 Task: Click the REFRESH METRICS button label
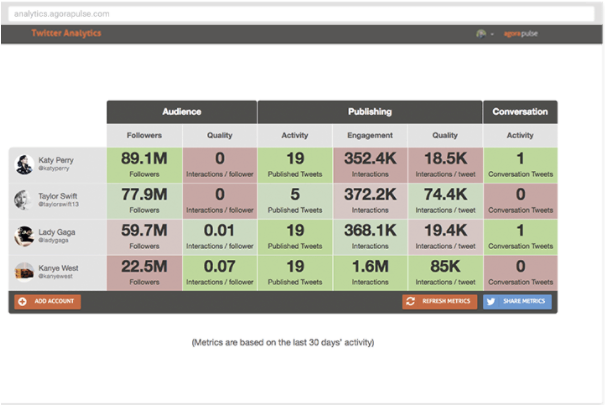click(446, 301)
